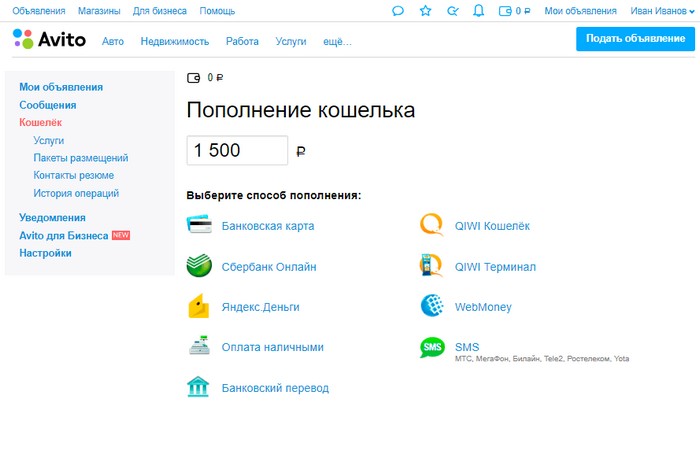Choose Банковский перевод payment method

pyautogui.click(x=275, y=388)
